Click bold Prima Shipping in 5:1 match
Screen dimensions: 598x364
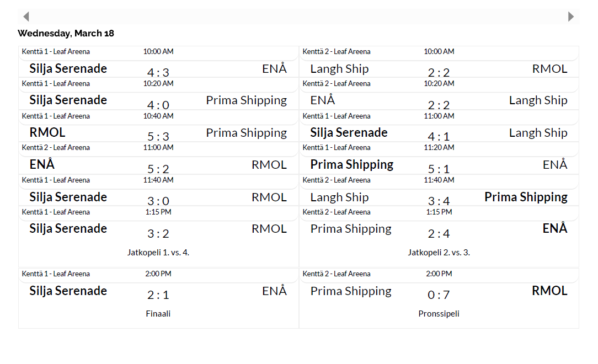352,165
